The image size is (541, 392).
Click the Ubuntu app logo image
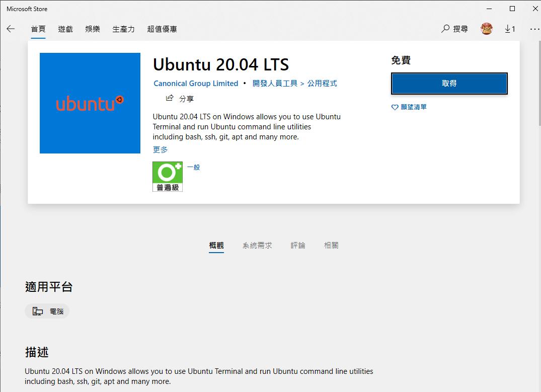[x=90, y=103]
